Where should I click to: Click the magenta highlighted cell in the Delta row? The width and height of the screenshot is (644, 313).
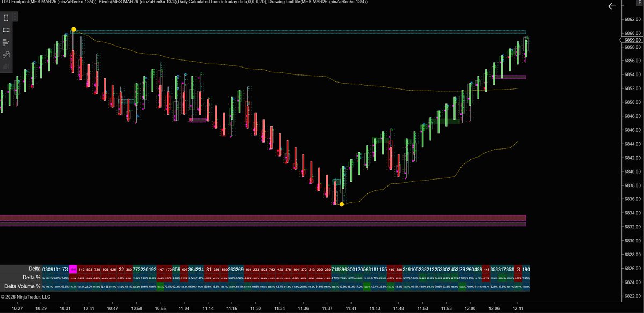73,269
